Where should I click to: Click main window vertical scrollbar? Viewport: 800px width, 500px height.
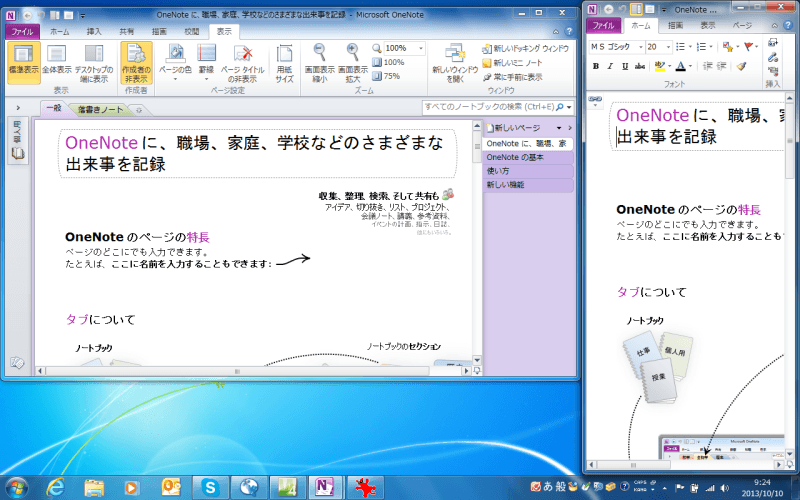coord(477,242)
